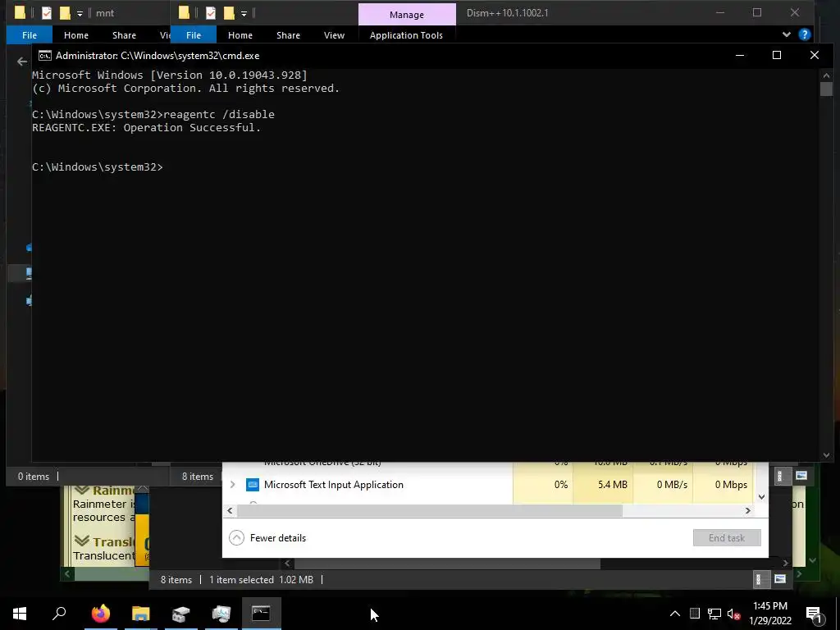This screenshot has height=630, width=840.
Task: Click Task Manager vertical scroll down arrow
Action: coord(761,497)
